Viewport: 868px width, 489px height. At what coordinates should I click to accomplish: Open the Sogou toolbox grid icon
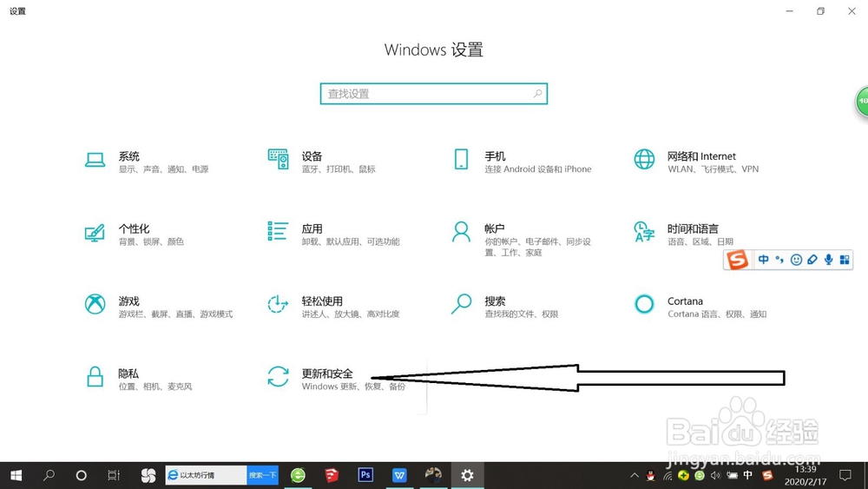(x=845, y=260)
